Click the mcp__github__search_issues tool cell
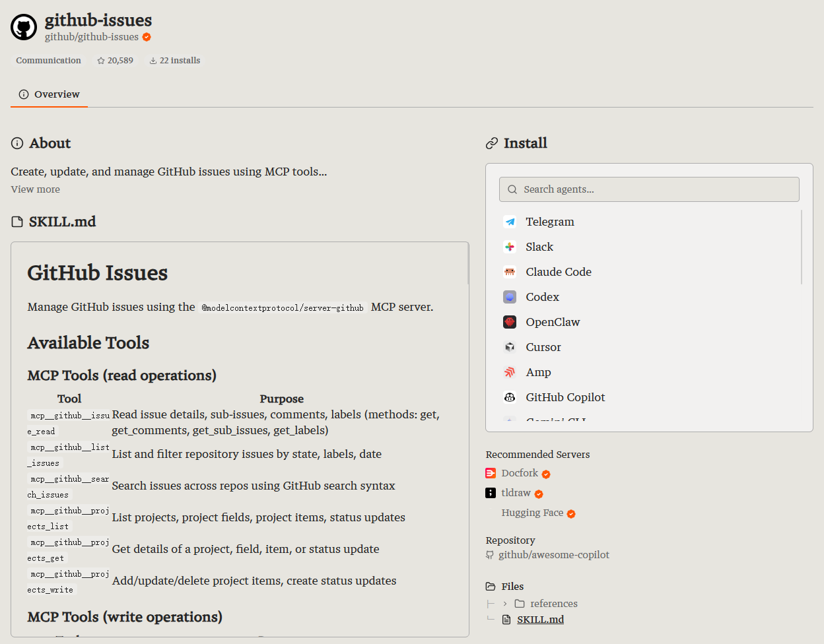Screen dimensions: 824x644 pyautogui.click(x=69, y=486)
